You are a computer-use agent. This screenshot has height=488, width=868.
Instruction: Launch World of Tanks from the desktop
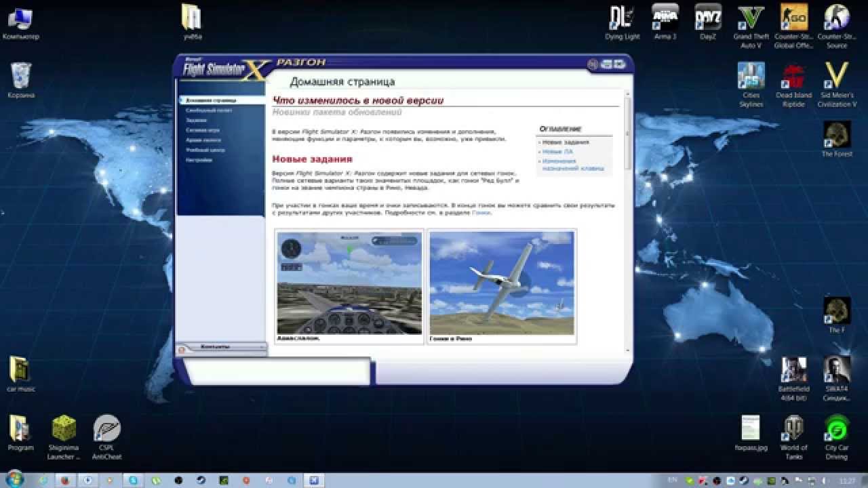point(793,438)
